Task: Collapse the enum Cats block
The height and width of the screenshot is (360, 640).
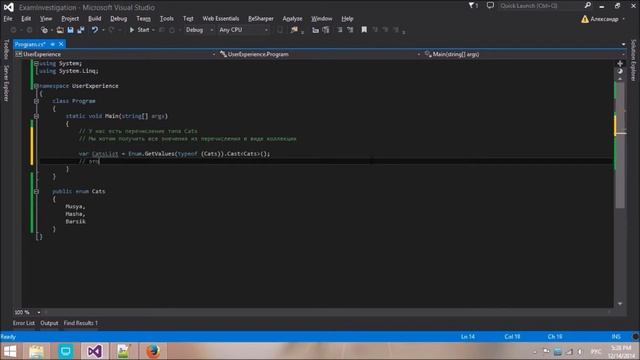Action: point(36,191)
